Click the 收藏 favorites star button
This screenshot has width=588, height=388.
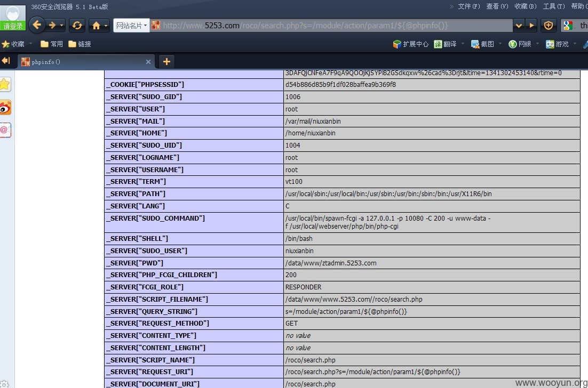13,44
